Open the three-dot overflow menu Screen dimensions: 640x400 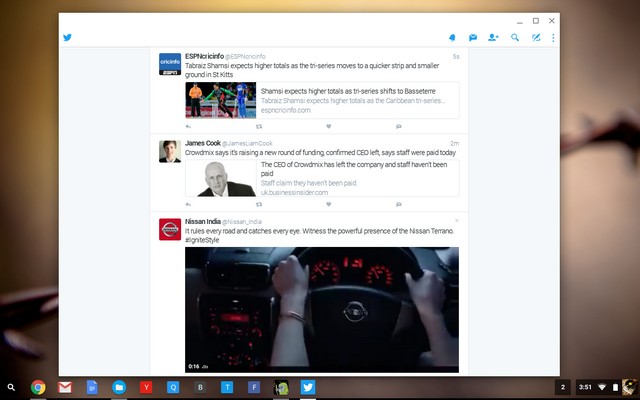pyautogui.click(x=553, y=38)
